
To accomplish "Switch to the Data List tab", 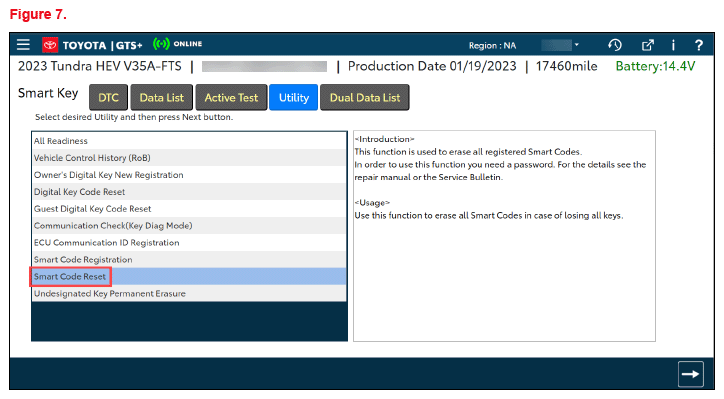I will tap(162, 97).
